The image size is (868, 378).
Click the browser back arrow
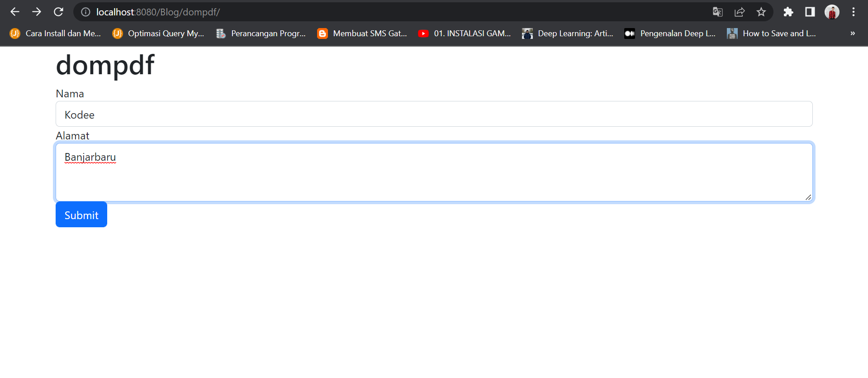tap(15, 12)
